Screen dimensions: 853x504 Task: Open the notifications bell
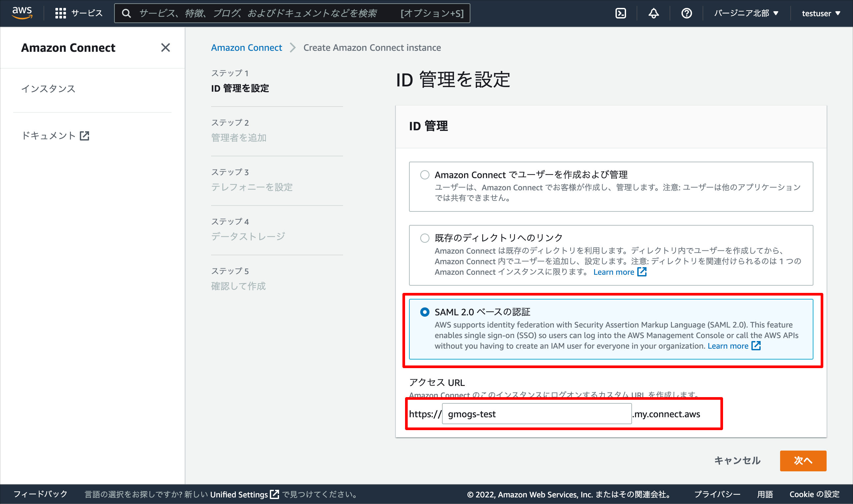pyautogui.click(x=654, y=13)
